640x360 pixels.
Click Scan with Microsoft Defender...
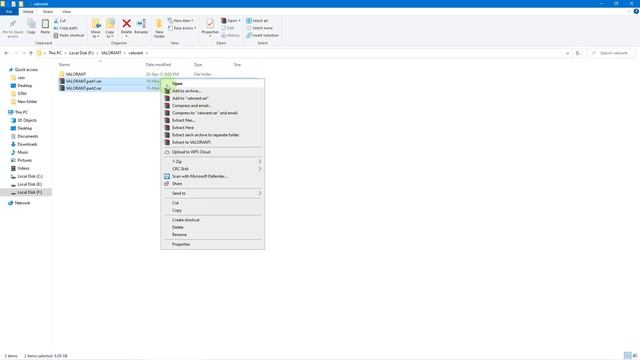click(212, 176)
